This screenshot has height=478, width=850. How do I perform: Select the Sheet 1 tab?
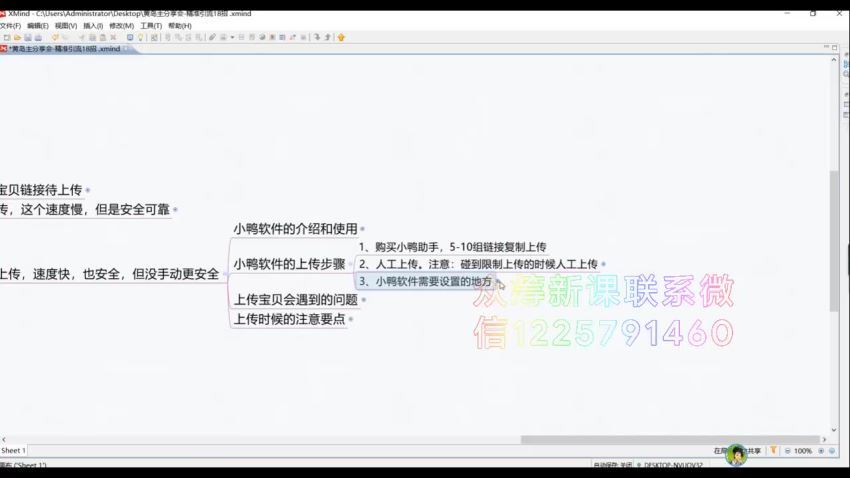tap(13, 450)
